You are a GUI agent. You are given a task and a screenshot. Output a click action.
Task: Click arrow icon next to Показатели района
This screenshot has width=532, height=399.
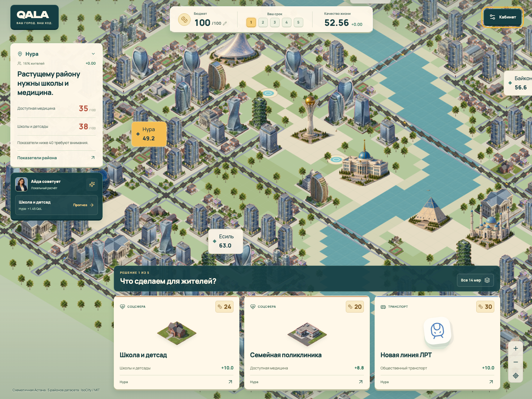93,158
